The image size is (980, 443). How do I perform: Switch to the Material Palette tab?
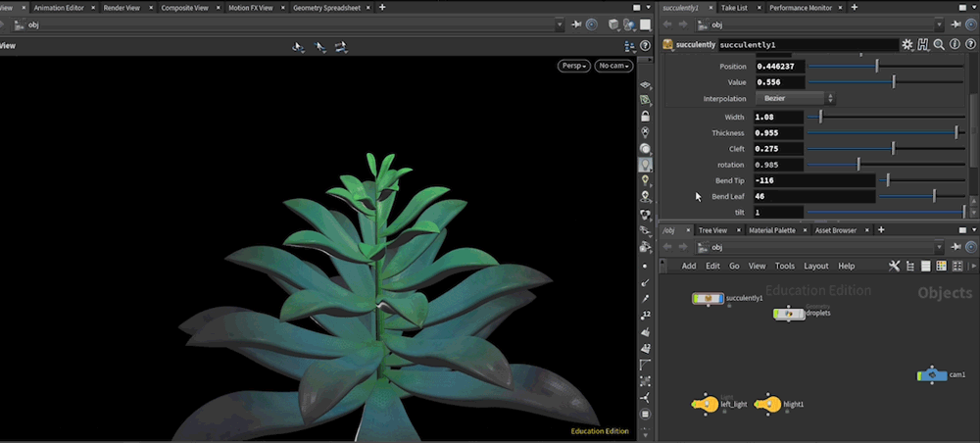coord(772,230)
